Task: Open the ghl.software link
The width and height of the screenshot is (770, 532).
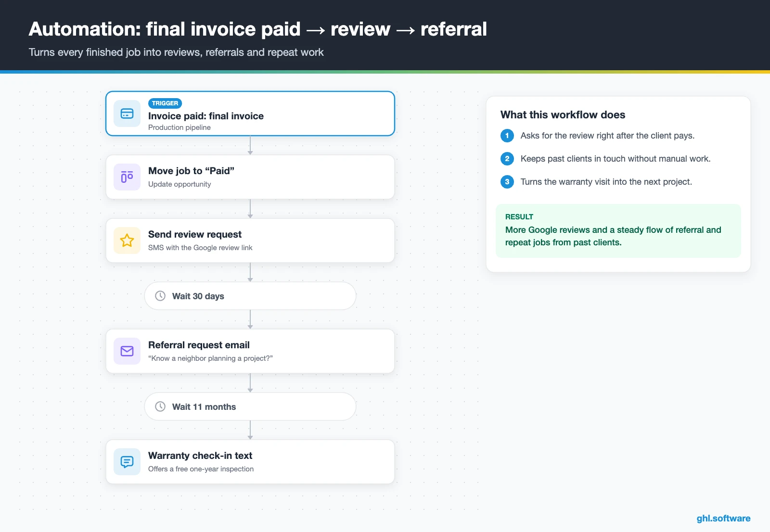Action: (723, 518)
